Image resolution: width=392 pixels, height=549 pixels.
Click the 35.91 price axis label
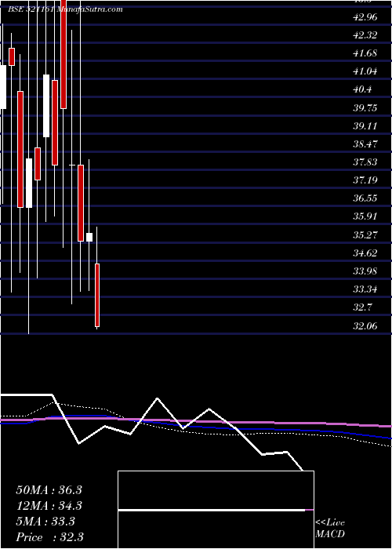365,216
